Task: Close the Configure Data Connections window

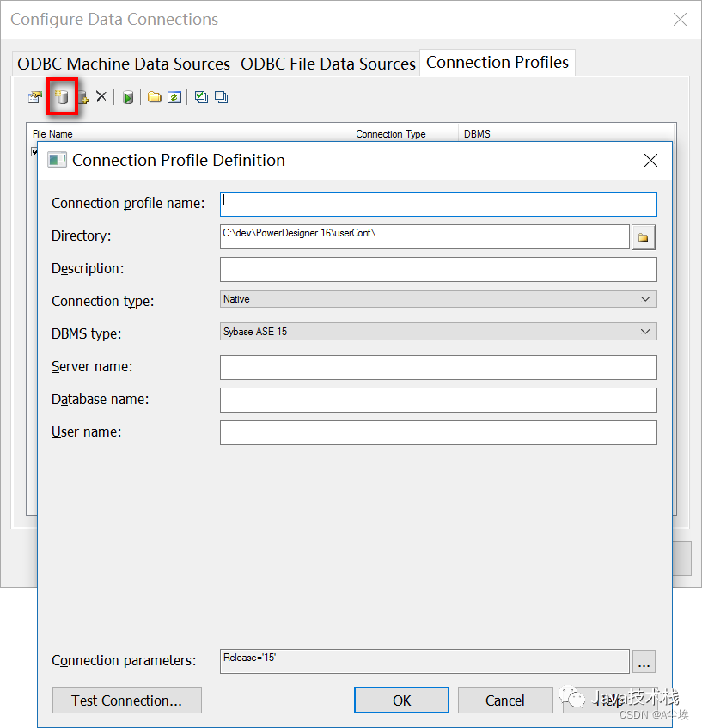Action: (681, 20)
